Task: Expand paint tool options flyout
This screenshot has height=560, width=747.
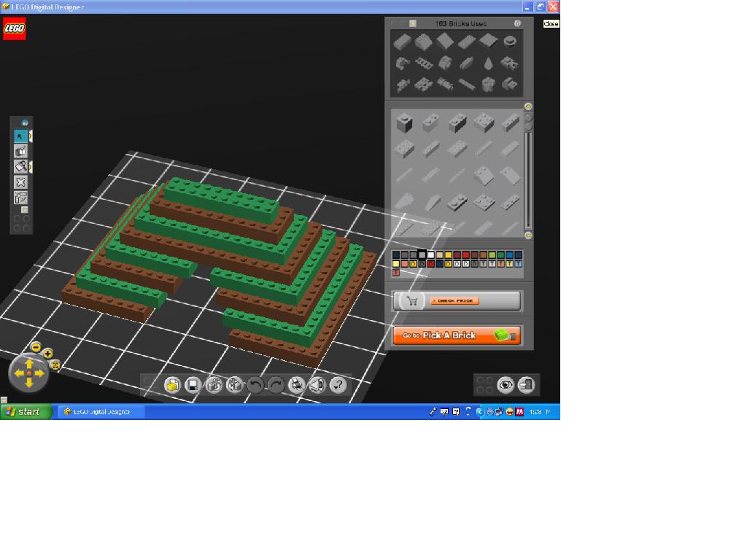Action: pyautogui.click(x=31, y=167)
